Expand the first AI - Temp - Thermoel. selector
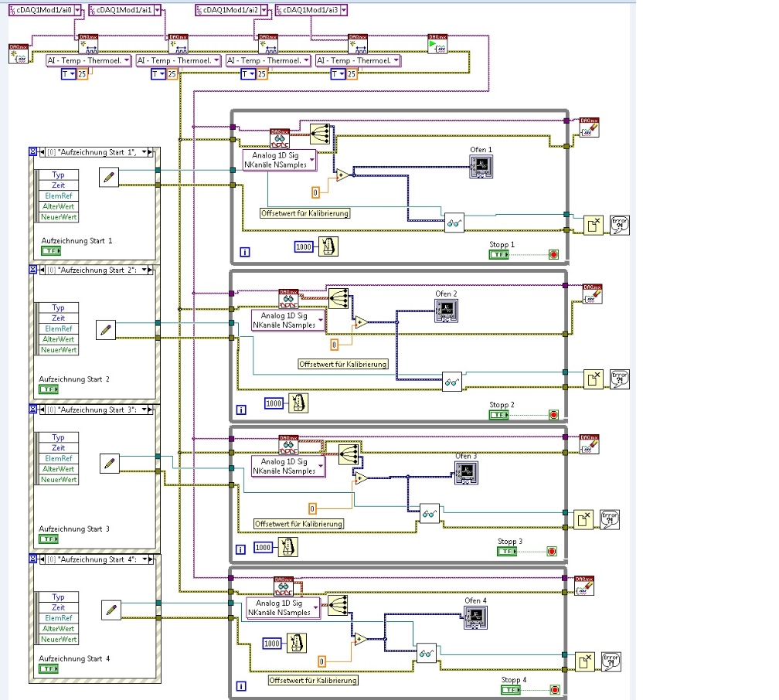779x700 pixels. tap(127, 60)
